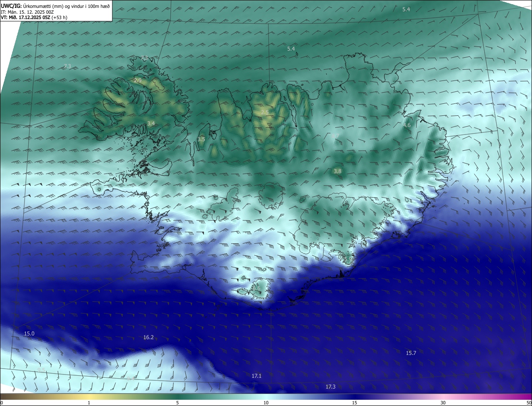The image size is (532, 406).
Task: Click the faint 9.5 value label
Action: click(x=41, y=369)
